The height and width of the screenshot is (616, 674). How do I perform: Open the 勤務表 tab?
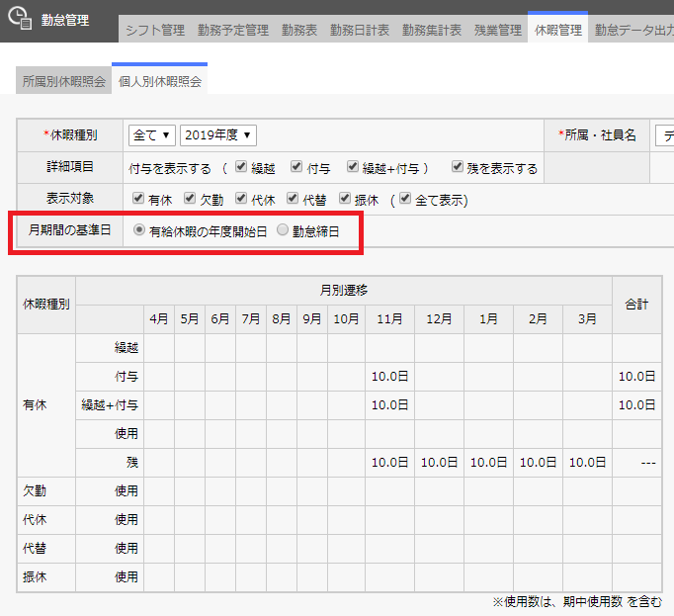tap(298, 30)
